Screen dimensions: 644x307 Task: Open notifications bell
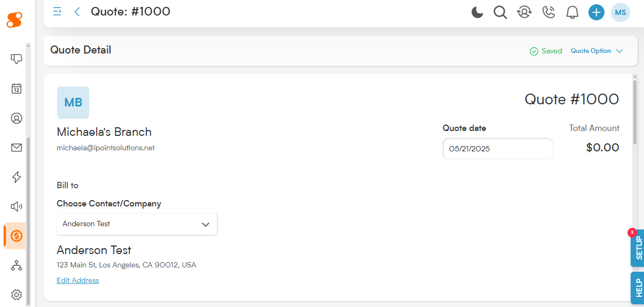pyautogui.click(x=572, y=12)
